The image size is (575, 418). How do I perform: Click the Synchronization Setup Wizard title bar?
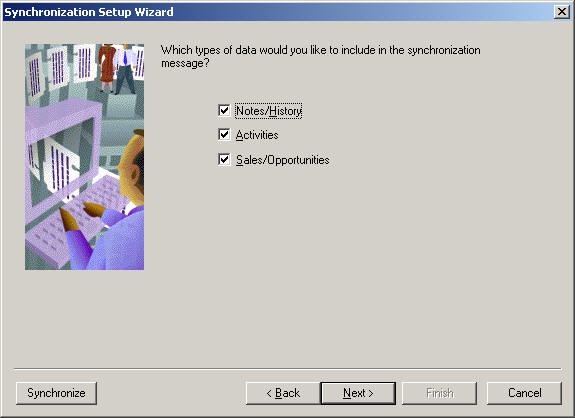click(x=279, y=12)
